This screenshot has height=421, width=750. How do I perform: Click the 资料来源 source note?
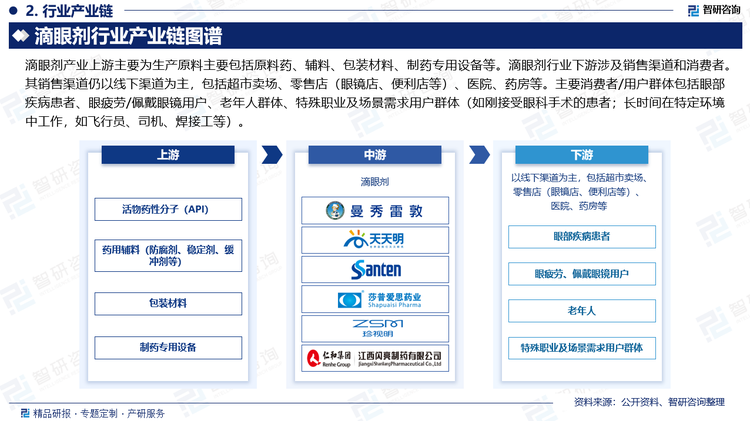650,402
